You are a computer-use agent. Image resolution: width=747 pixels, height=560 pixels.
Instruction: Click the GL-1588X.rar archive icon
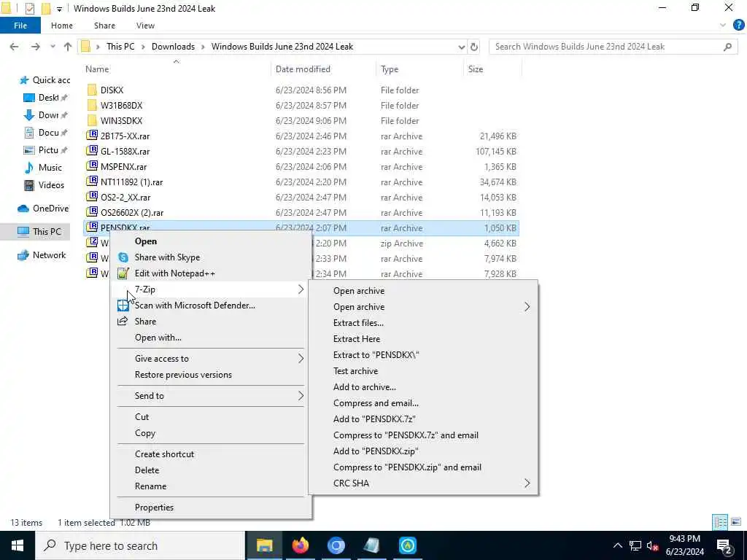92,151
